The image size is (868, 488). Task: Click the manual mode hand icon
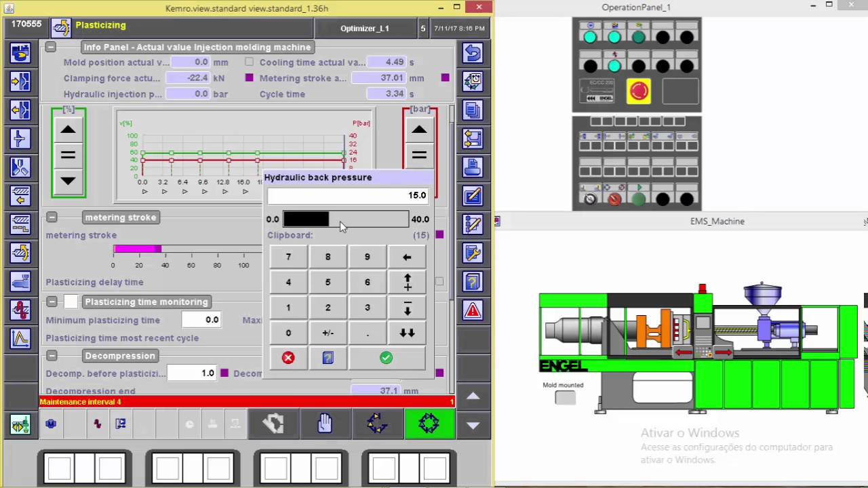point(325,424)
